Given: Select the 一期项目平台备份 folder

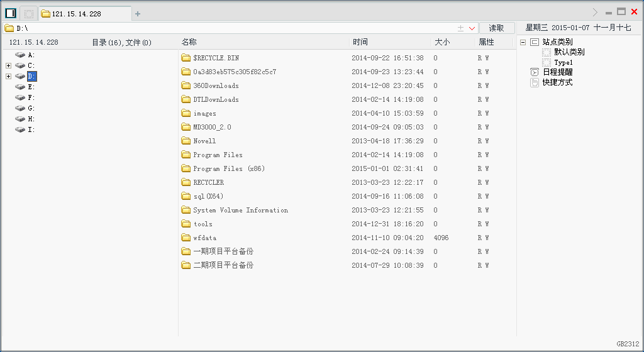Looking at the screenshot, I should pos(223,251).
